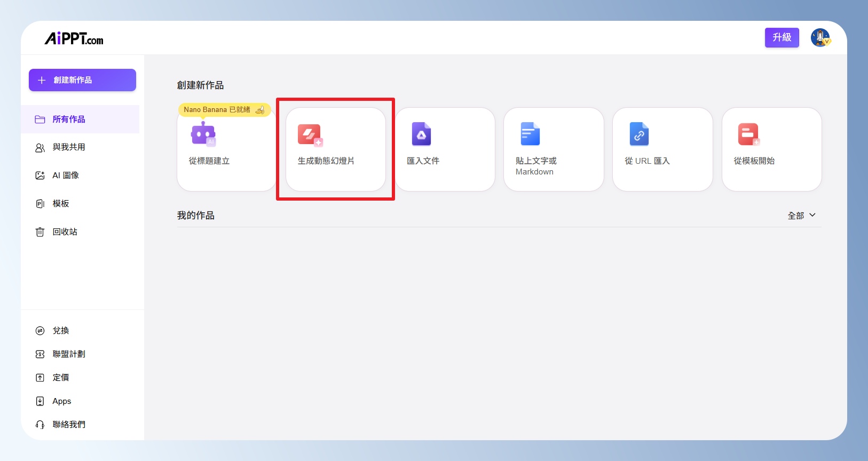The height and width of the screenshot is (461, 868).
Task: Click the robot icon for 從標題建立
Action: coord(203,134)
